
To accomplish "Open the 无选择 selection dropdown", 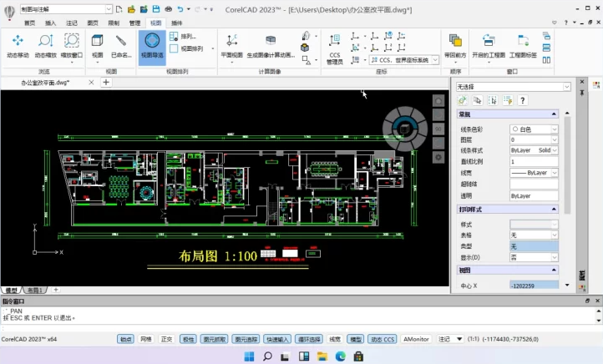I will point(566,87).
